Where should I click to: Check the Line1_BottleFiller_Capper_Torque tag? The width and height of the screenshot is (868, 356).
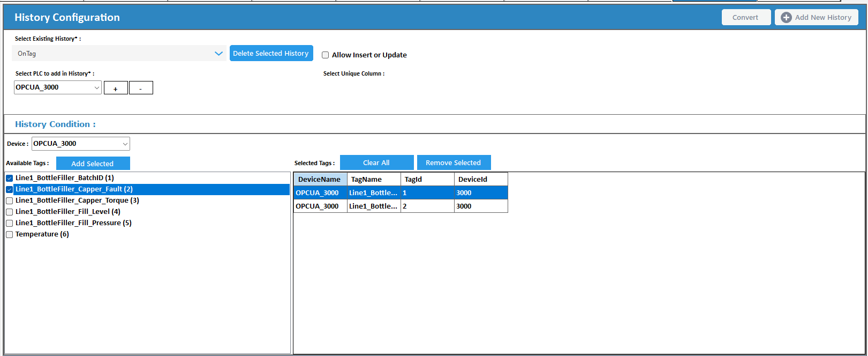[10, 201]
